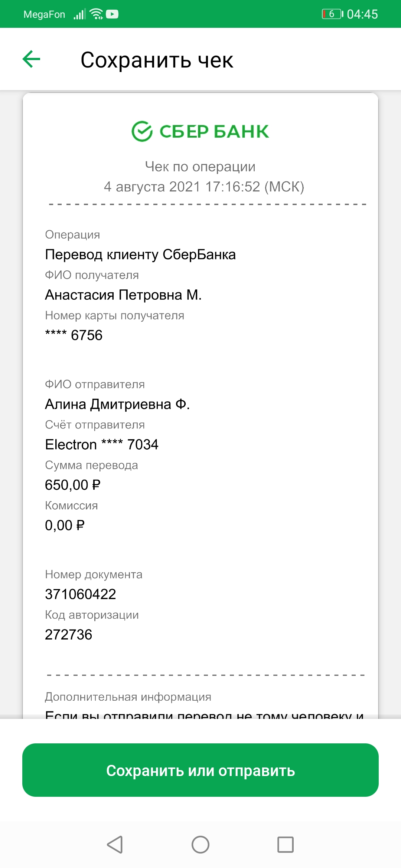Image resolution: width=401 pixels, height=868 pixels.
Task: Tap the Сохранить чек title
Action: (157, 60)
